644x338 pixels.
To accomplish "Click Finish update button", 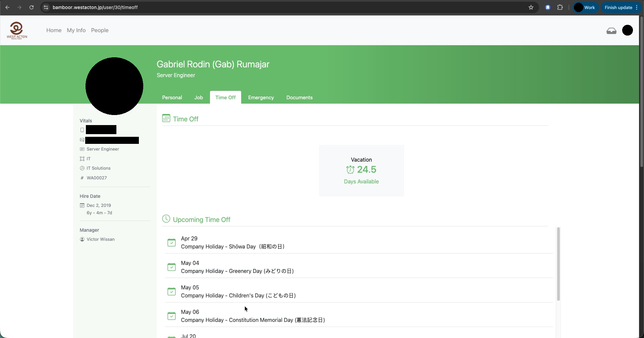I will (x=618, y=7).
